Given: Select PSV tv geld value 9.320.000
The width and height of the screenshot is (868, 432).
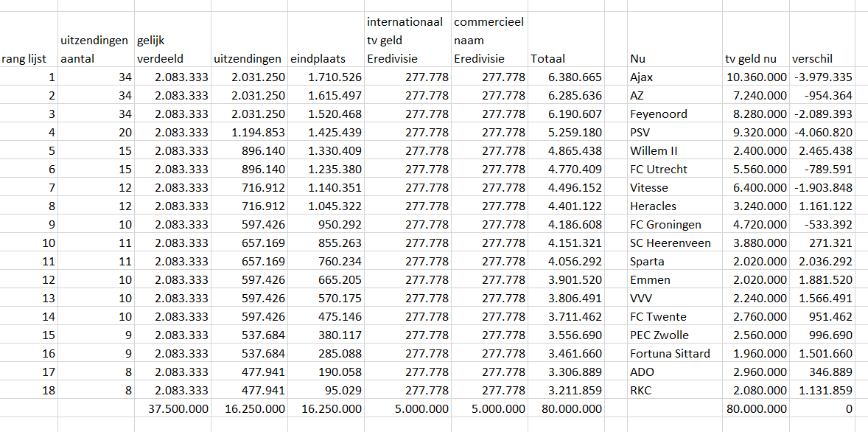Looking at the screenshot, I should pos(755,133).
